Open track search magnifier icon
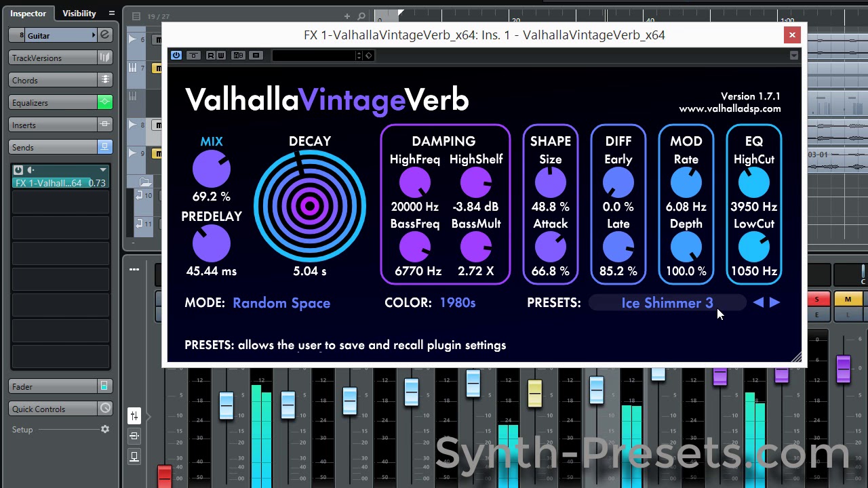This screenshot has height=488, width=868. click(x=361, y=16)
